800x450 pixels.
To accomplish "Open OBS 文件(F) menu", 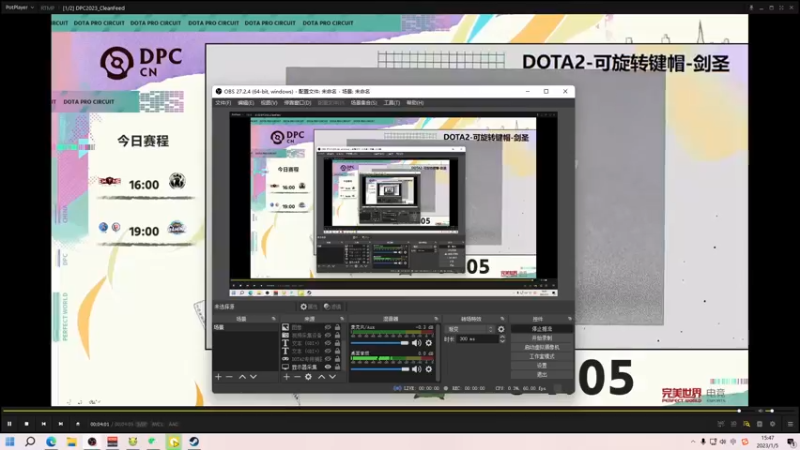I will (223, 103).
